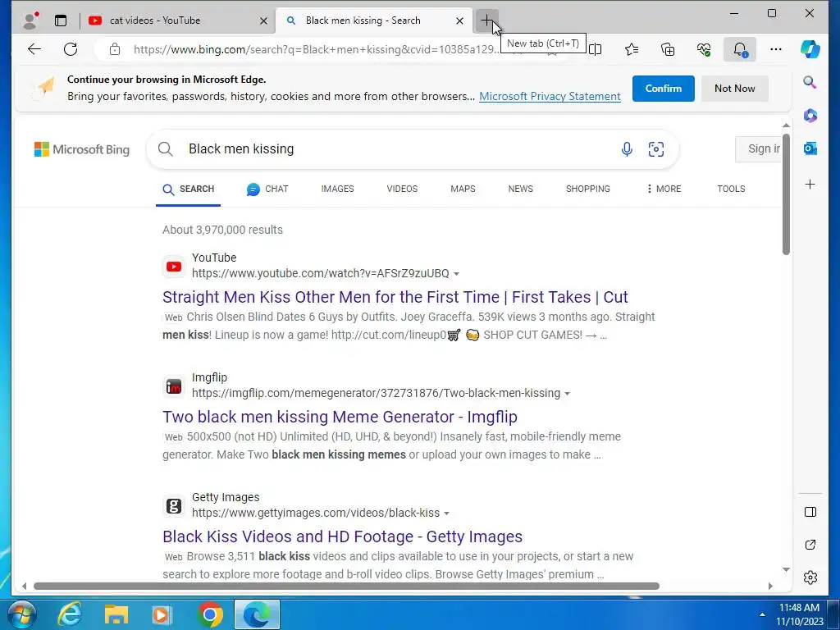Open the sidebar search icon
This screenshot has height=630, width=840.
coord(810,82)
